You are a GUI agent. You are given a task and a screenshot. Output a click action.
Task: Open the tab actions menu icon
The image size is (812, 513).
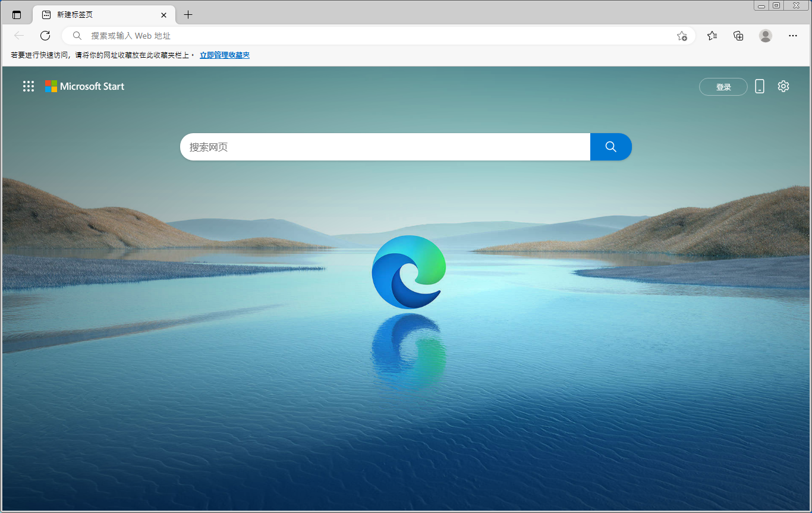(17, 15)
